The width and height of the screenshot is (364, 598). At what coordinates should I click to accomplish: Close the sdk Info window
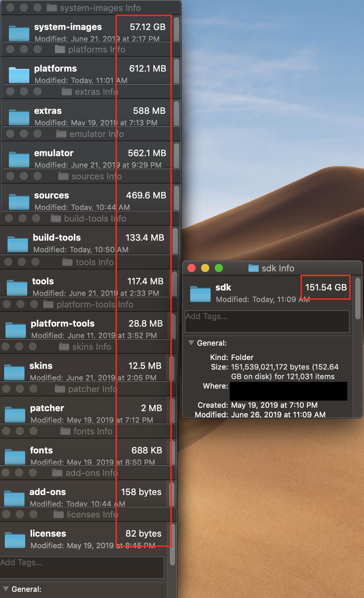[192, 268]
